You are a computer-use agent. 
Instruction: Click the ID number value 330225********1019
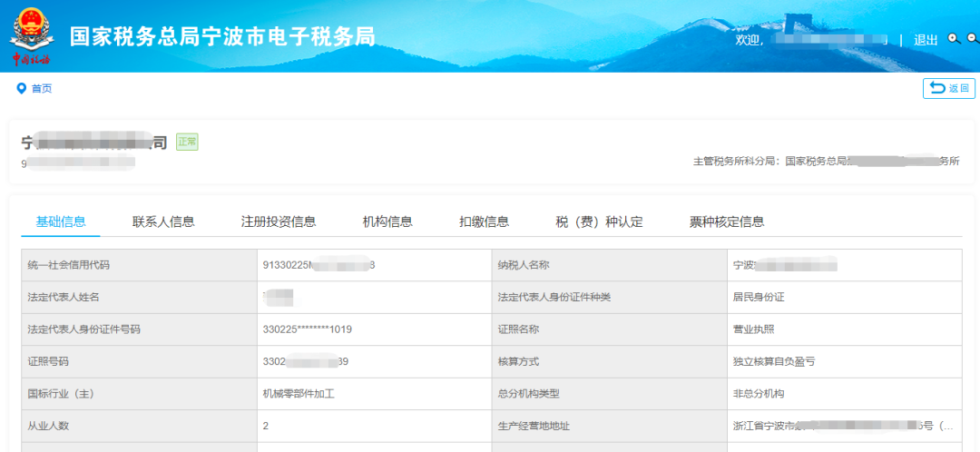[308, 329]
